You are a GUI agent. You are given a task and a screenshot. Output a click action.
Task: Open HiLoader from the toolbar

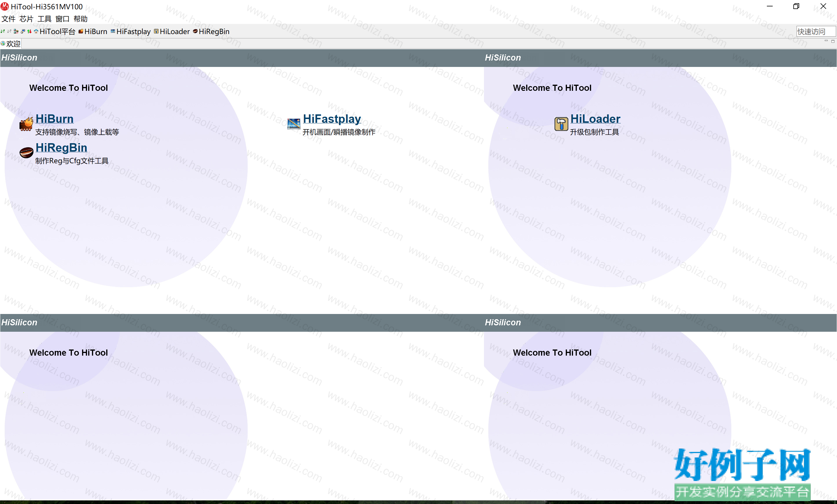tap(172, 32)
